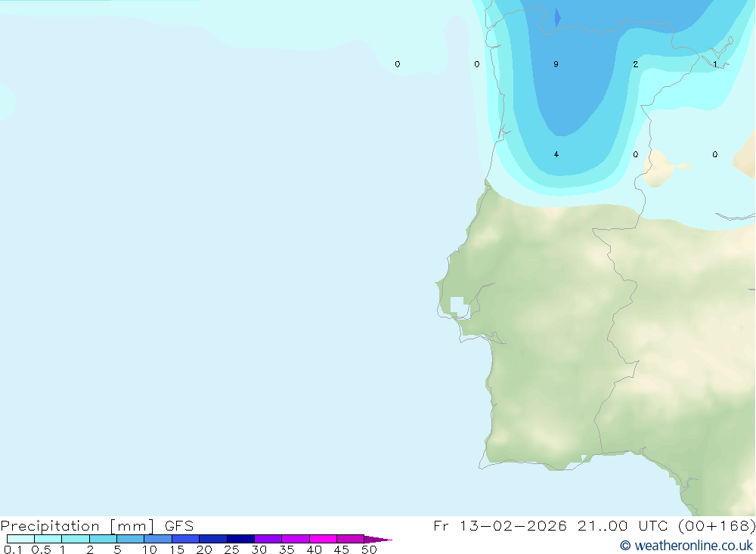The height and width of the screenshot is (554, 756).
Task: Click the '9' precipitation value on map
Action: pos(556,64)
